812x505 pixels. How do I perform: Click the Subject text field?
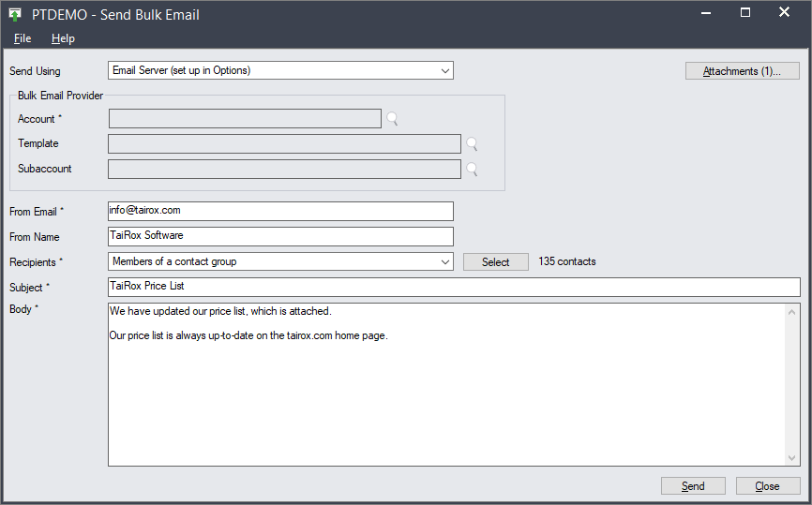tap(454, 288)
